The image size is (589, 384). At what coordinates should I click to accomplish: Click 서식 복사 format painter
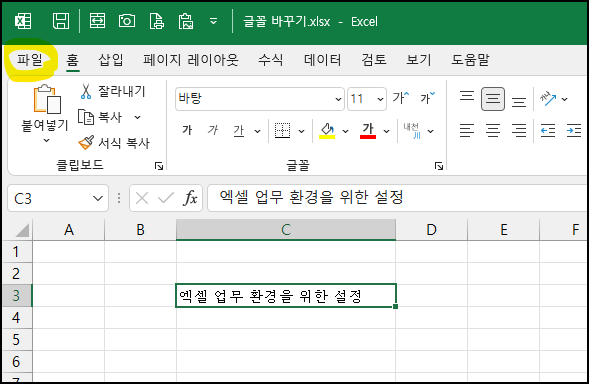click(114, 143)
